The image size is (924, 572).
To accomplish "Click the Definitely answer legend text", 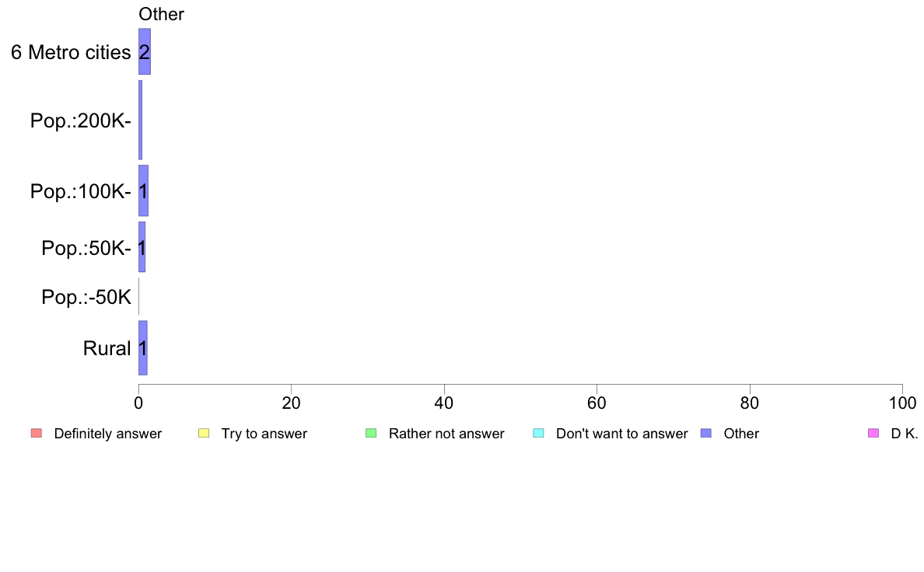I will coord(108,434).
